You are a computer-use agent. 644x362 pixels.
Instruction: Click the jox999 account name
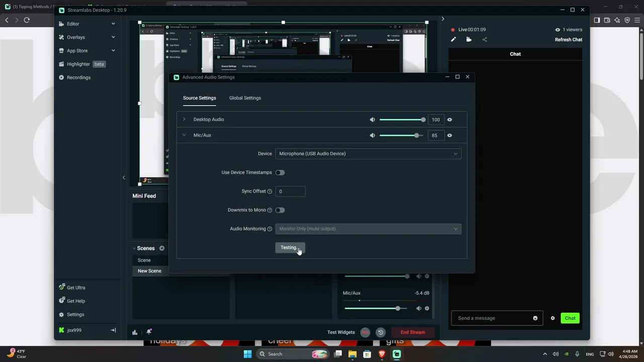click(x=74, y=330)
